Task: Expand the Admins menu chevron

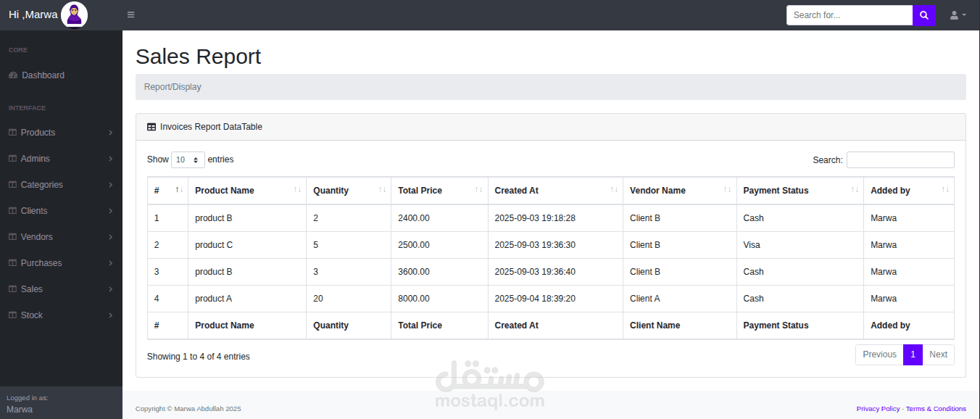Action: 110,159
